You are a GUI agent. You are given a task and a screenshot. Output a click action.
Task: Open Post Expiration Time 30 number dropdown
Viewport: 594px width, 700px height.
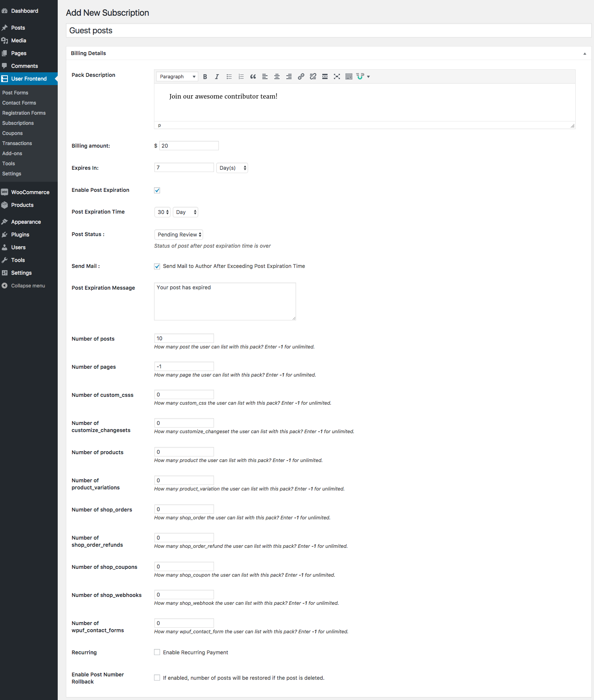(x=162, y=212)
